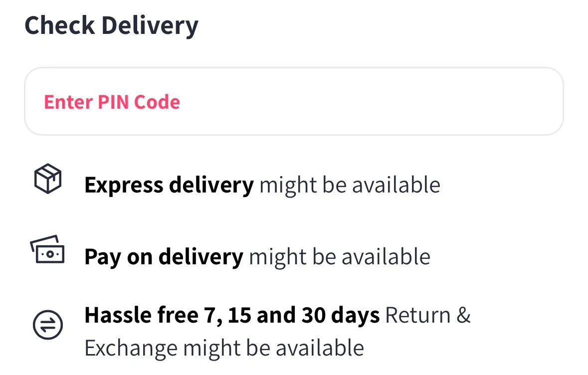Viewport: 588px width, 375px height.
Task: Click the Pay on delivery cash icon
Action: click(47, 250)
